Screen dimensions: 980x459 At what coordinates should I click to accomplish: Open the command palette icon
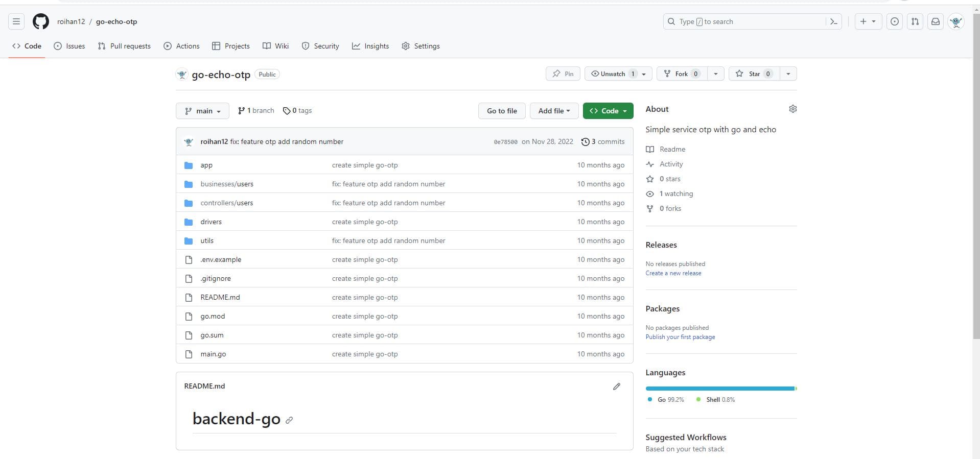[x=833, y=21]
